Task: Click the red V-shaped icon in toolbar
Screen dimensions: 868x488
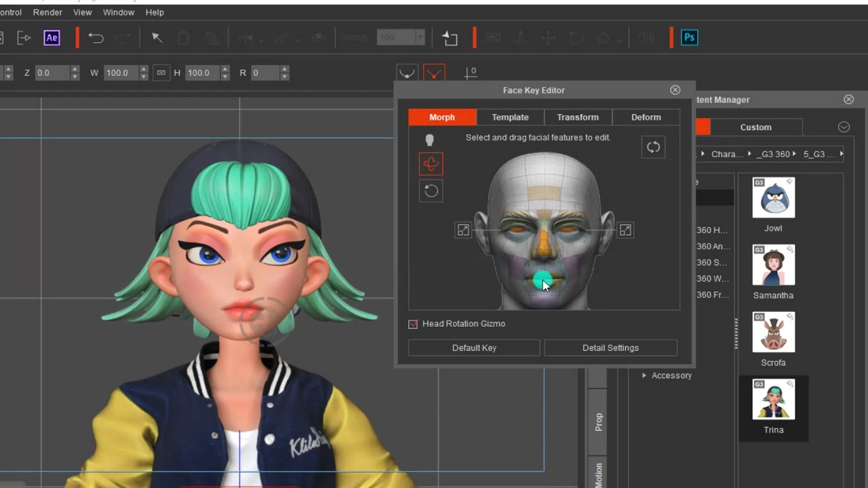Action: click(434, 73)
